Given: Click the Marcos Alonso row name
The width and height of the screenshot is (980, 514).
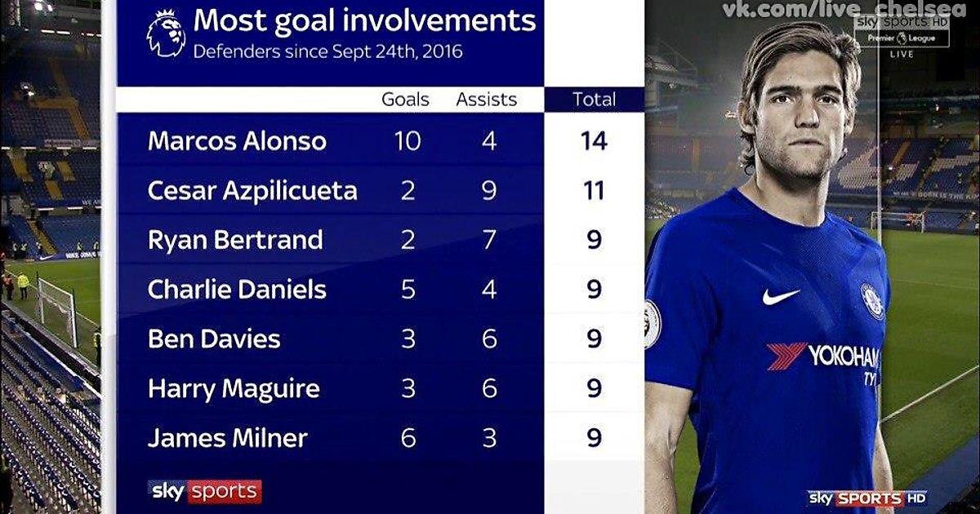Looking at the screenshot, I should point(237,141).
